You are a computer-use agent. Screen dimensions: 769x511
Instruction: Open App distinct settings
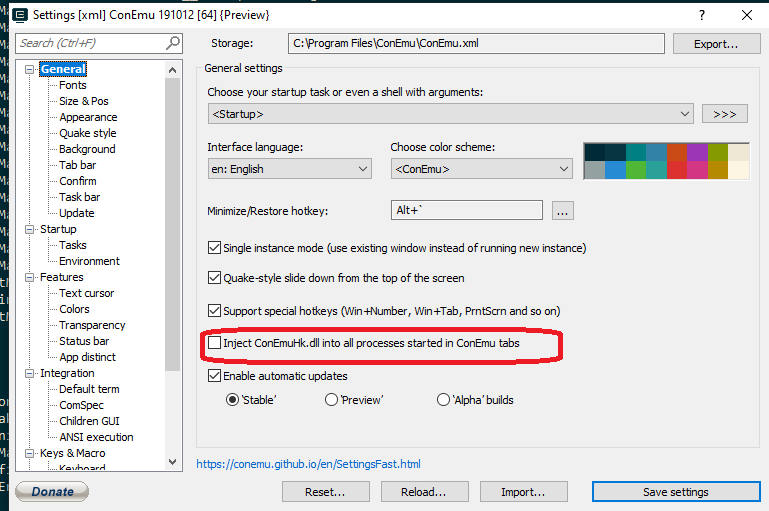click(x=87, y=358)
